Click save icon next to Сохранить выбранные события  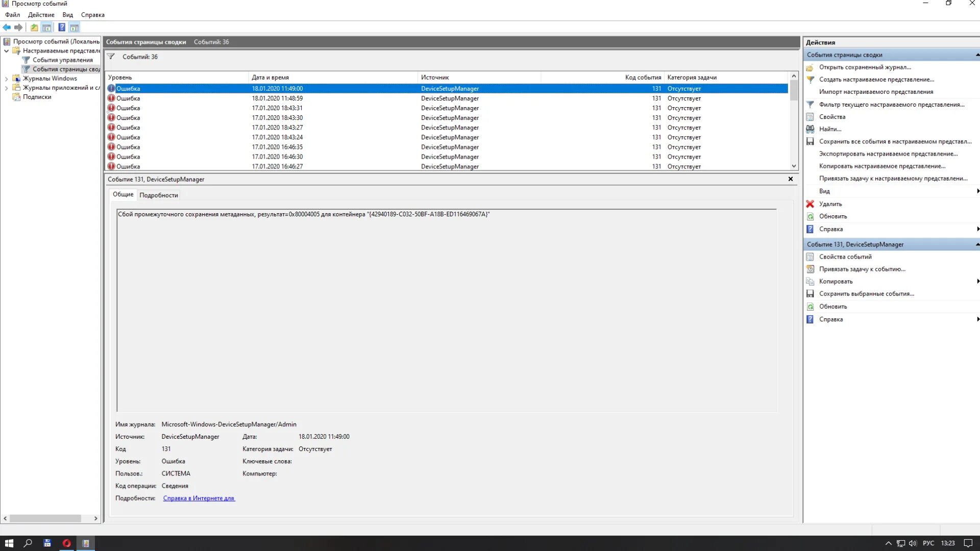pos(810,294)
